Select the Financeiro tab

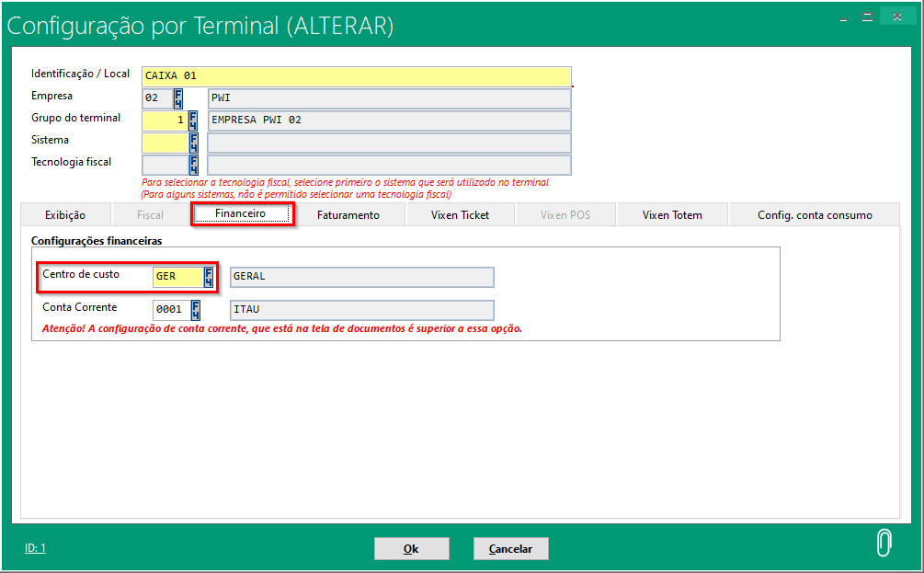pos(241,213)
